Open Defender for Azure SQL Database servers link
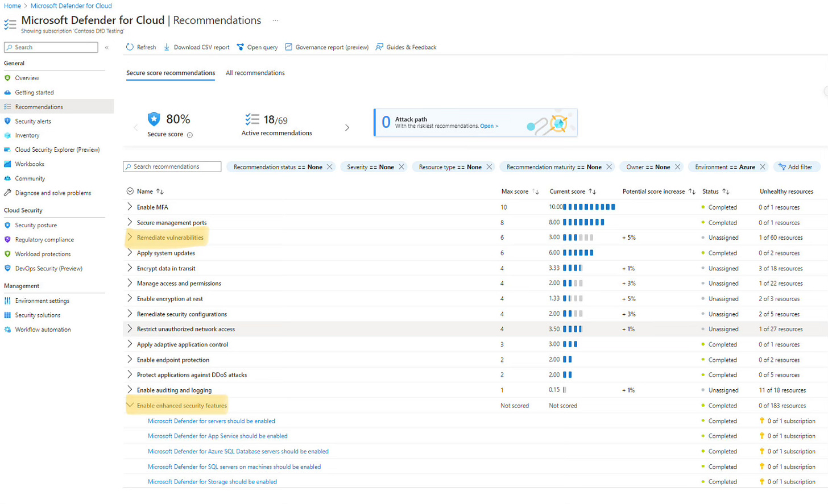Image resolution: width=828 pixels, height=504 pixels. click(x=238, y=451)
